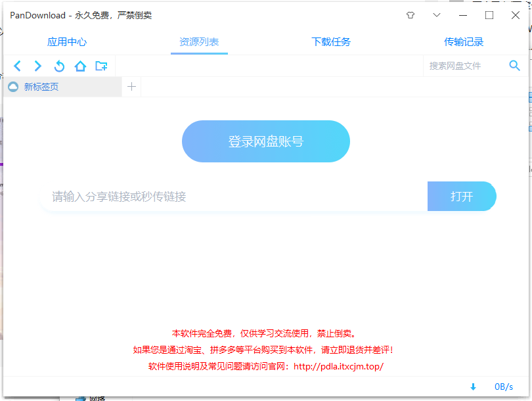The image size is (532, 401).
Task: Click the new folder icon
Action: point(101,66)
